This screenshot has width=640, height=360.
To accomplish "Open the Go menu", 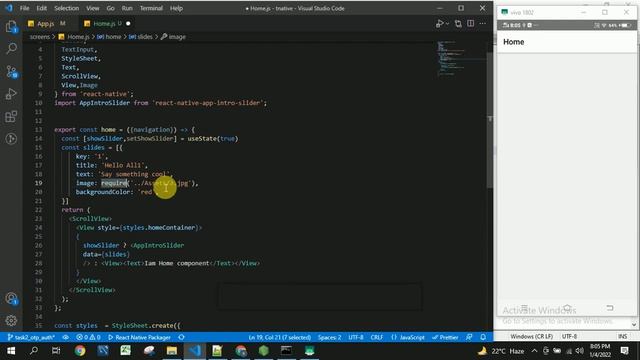I will [x=110, y=8].
